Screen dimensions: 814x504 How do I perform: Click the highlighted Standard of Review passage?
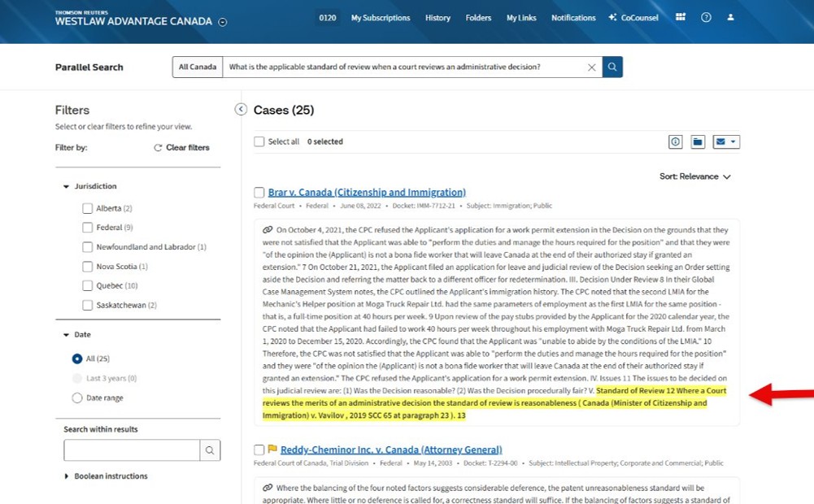tap(493, 402)
